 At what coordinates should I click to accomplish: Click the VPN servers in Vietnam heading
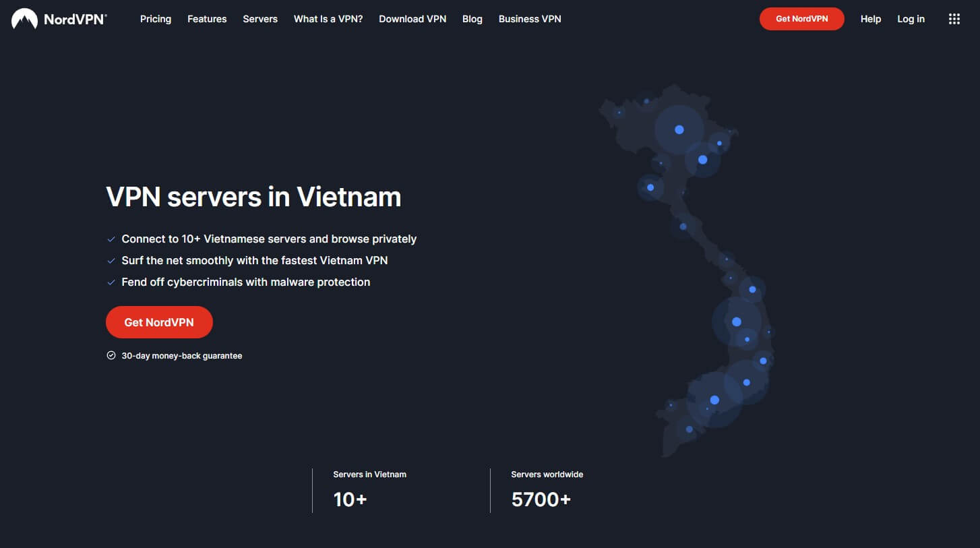[x=253, y=197]
